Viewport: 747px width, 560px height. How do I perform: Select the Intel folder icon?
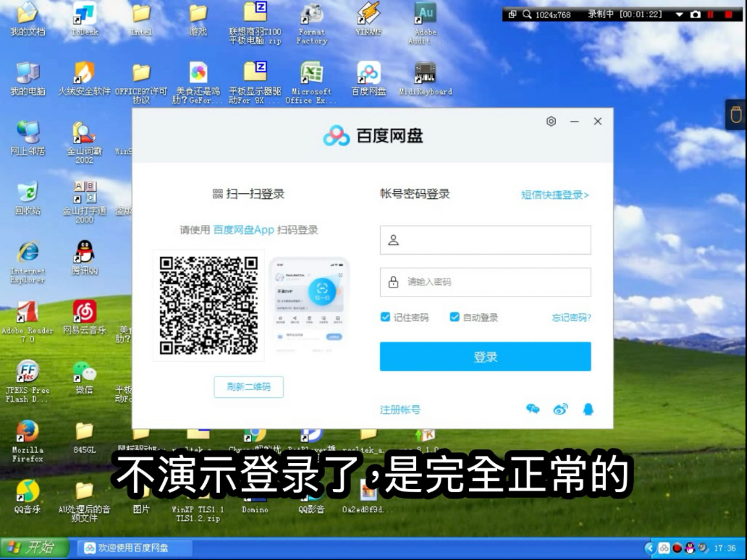[141, 20]
